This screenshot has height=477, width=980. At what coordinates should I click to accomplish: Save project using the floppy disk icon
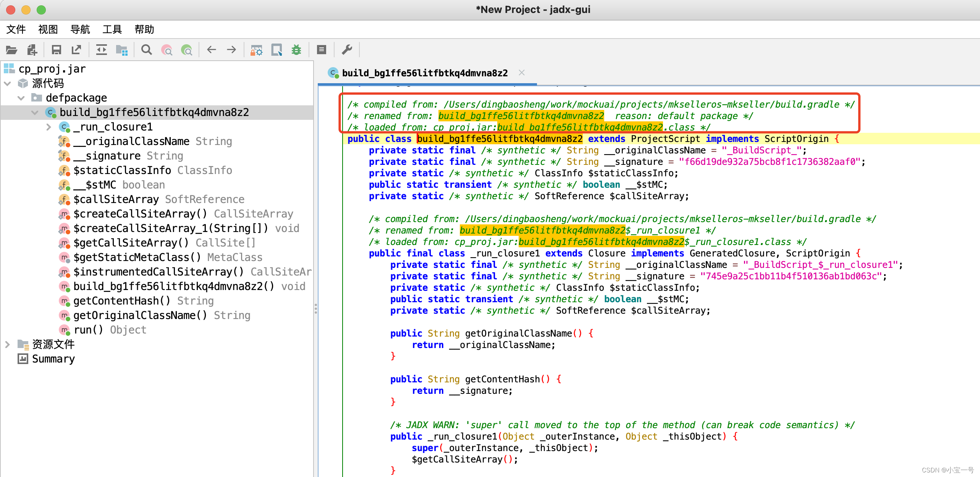click(x=57, y=50)
